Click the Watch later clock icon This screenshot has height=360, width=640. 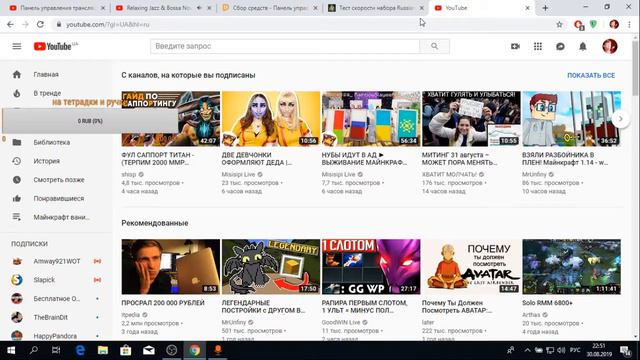[x=17, y=180]
